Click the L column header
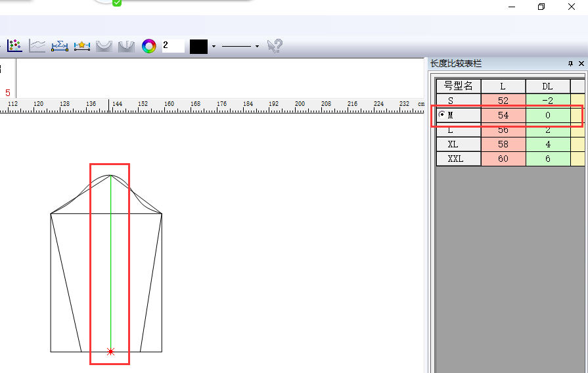 503,86
